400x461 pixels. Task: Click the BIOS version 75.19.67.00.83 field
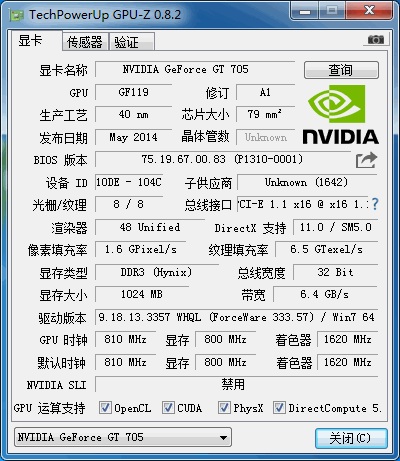pyautogui.click(x=223, y=159)
